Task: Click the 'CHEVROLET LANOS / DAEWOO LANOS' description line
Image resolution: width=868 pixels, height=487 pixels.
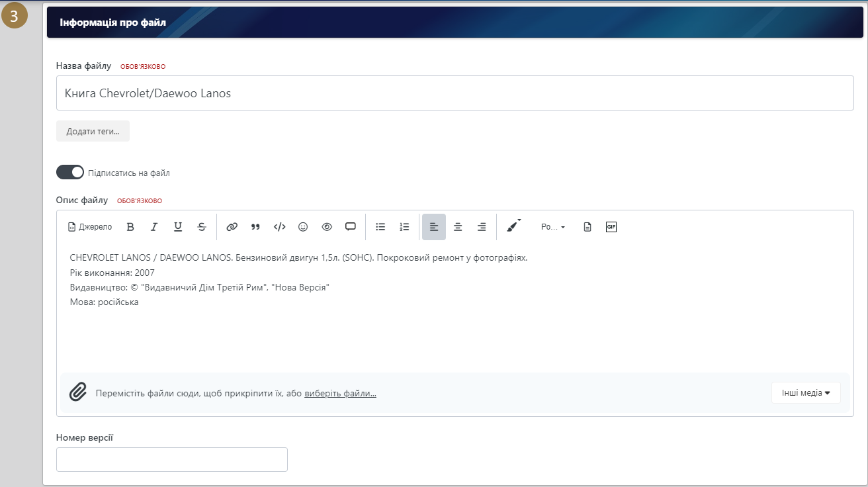Action: [298, 257]
